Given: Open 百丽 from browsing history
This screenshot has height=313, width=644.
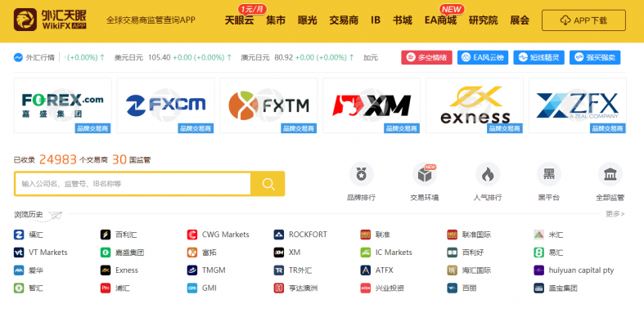Looking at the screenshot, I should pos(462,288).
